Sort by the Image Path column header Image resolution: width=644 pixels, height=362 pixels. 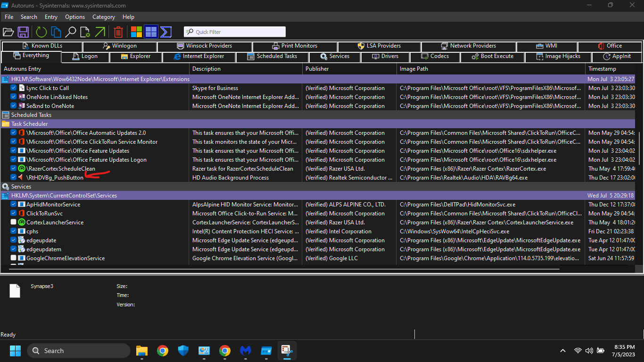tap(491, 69)
